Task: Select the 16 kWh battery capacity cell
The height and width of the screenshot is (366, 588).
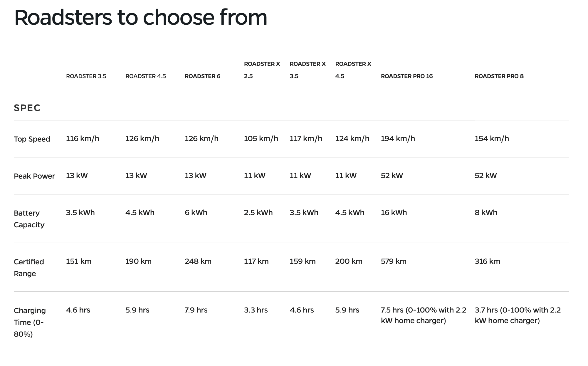Action: click(394, 213)
